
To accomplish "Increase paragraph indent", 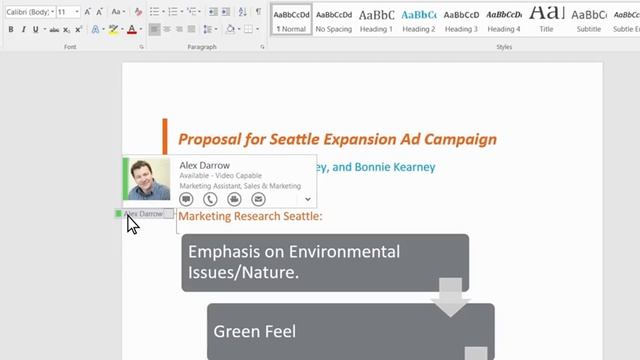I will click(226, 12).
